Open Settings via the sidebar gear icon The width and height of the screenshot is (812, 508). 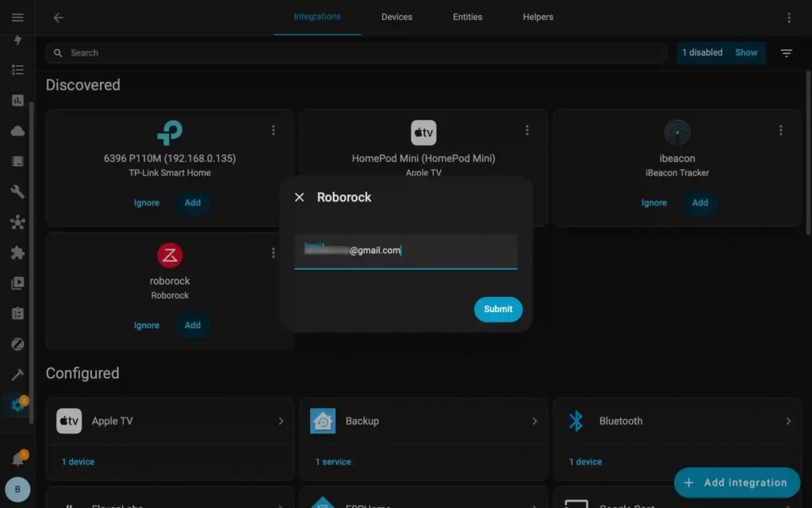click(x=17, y=405)
